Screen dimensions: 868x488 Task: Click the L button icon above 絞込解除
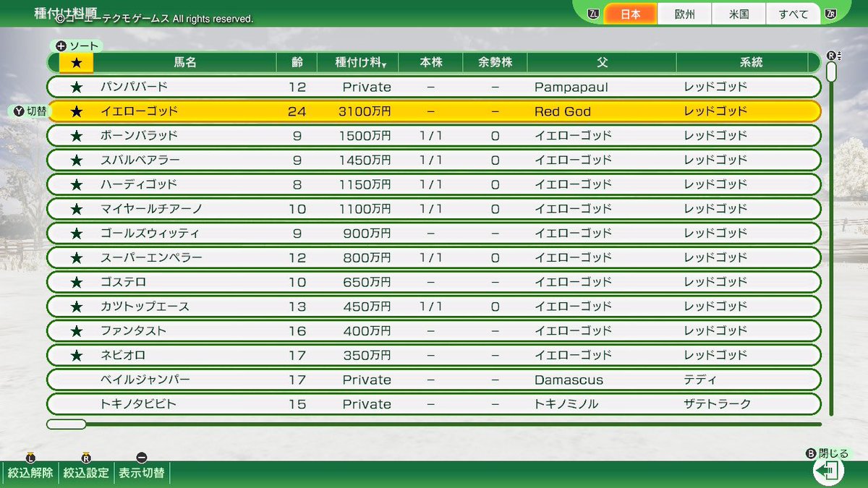pos(30,457)
